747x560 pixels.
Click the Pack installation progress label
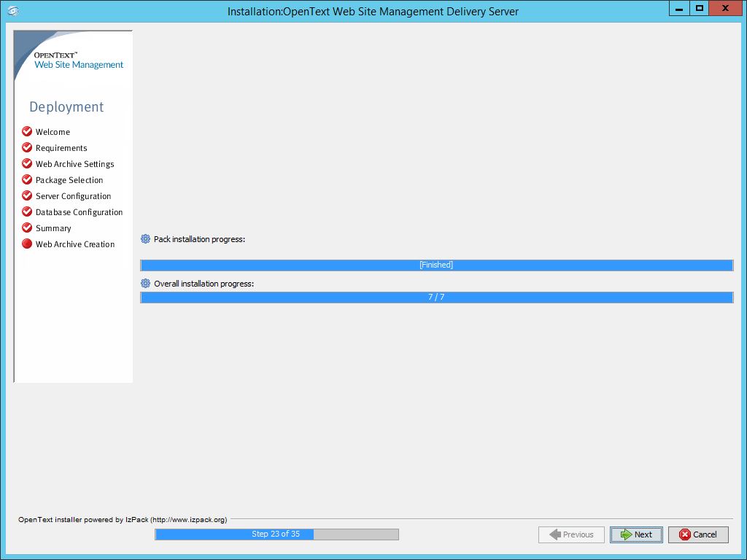(x=199, y=239)
